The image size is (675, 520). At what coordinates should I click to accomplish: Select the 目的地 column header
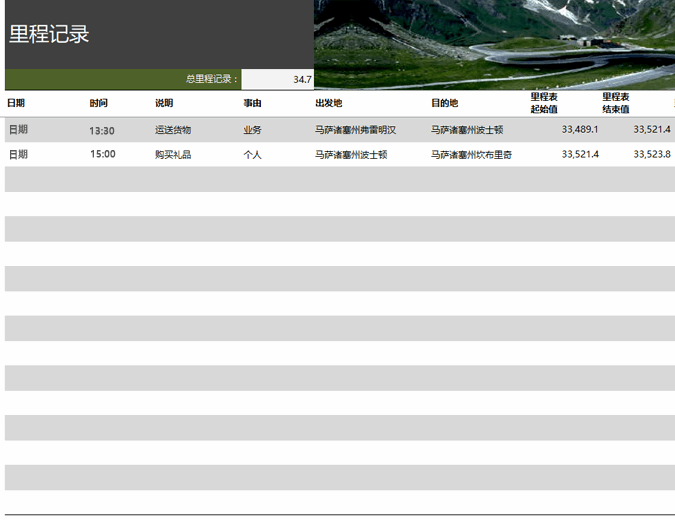coord(445,103)
